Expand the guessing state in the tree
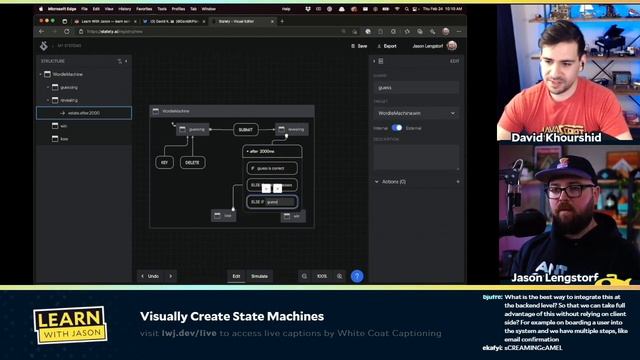This screenshot has width=640, height=360. [x=48, y=87]
